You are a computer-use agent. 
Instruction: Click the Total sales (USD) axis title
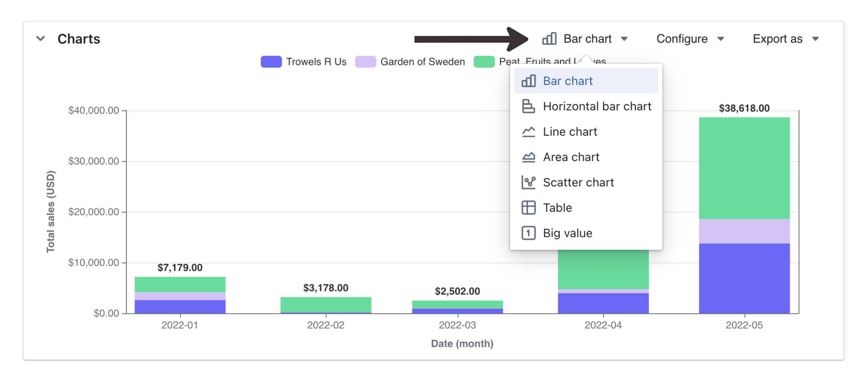click(50, 212)
